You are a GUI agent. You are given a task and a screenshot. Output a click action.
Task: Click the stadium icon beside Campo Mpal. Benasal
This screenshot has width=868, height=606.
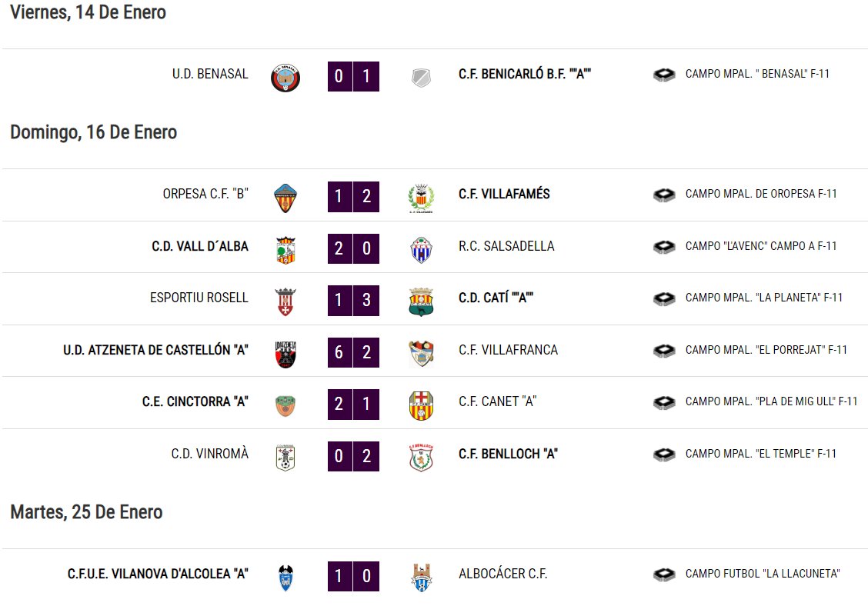664,75
